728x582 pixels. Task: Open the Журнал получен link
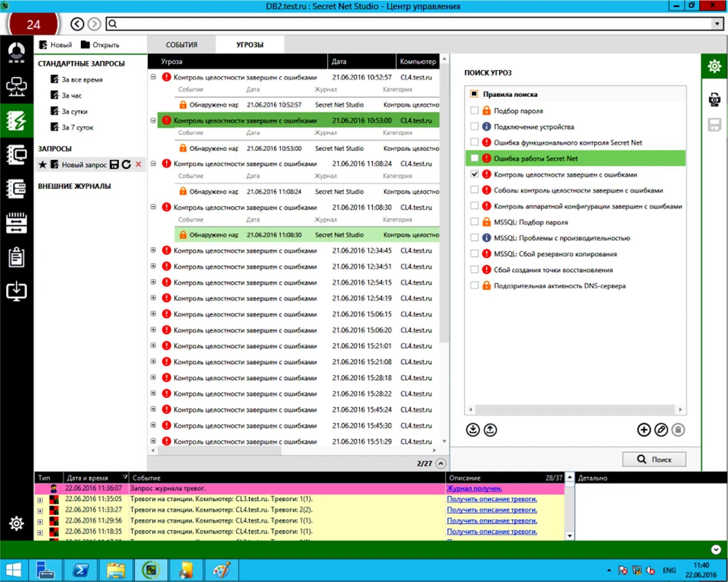[x=474, y=488]
